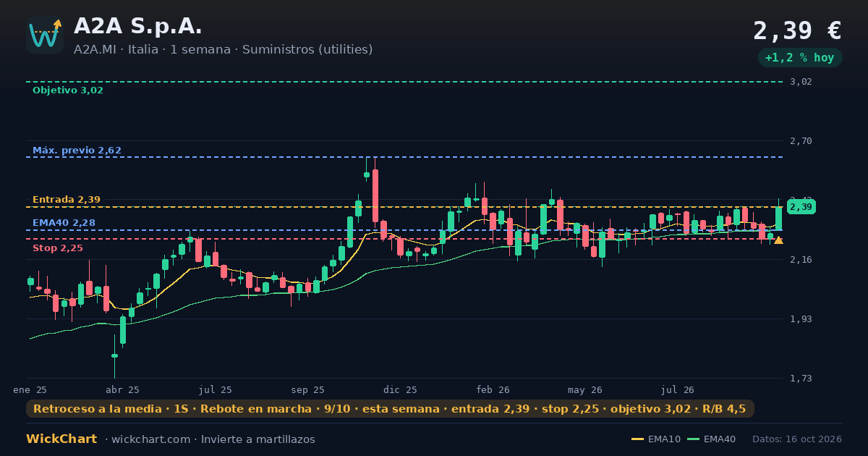The width and height of the screenshot is (868, 456).
Task: Click the EMA10 legend label
Action: 665,439
